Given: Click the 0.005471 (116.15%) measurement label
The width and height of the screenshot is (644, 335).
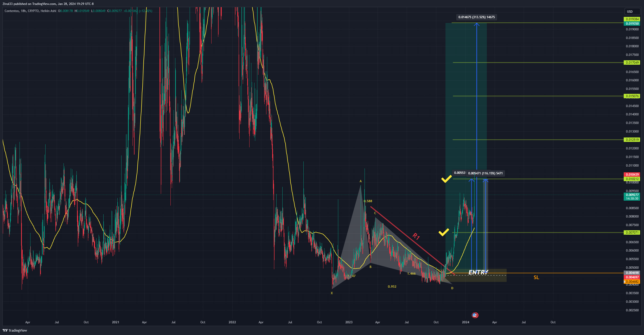Looking at the screenshot, I should [x=485, y=173].
